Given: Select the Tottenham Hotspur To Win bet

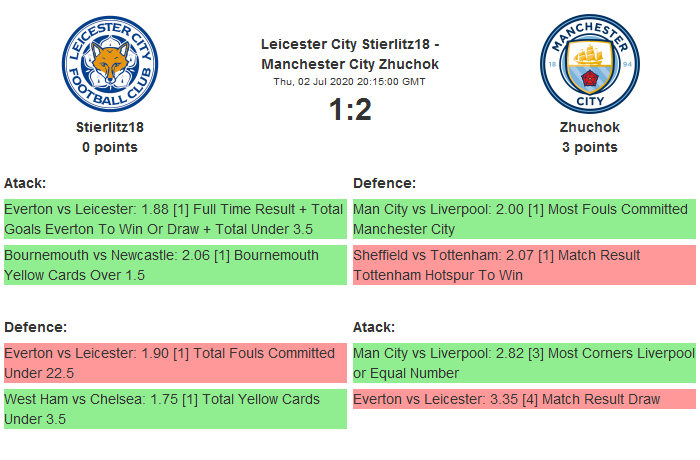Looking at the screenshot, I should (523, 265).
